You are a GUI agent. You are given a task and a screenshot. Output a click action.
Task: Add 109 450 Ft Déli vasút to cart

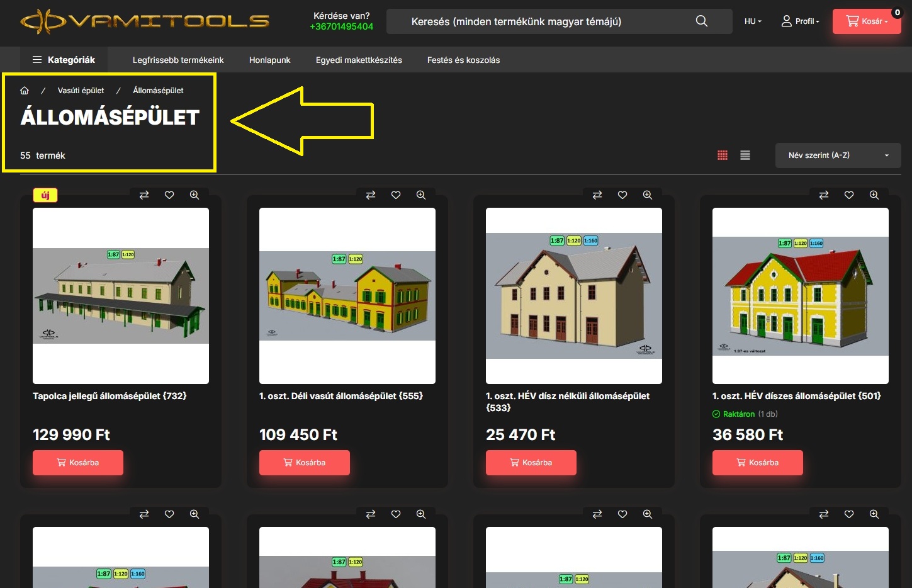305,463
